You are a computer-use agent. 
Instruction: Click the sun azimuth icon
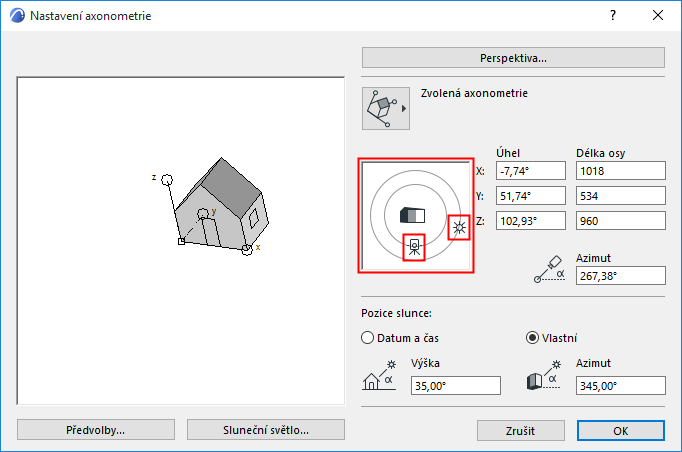click(x=546, y=379)
